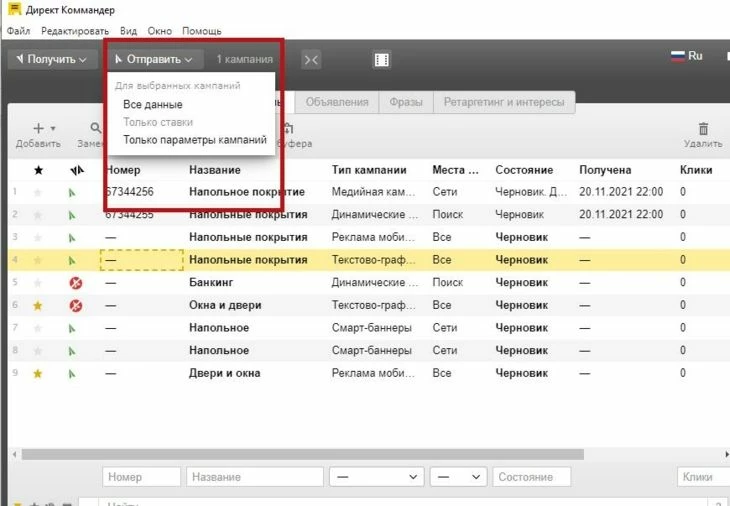Click red error icon for Окна и двери

click(x=76, y=306)
